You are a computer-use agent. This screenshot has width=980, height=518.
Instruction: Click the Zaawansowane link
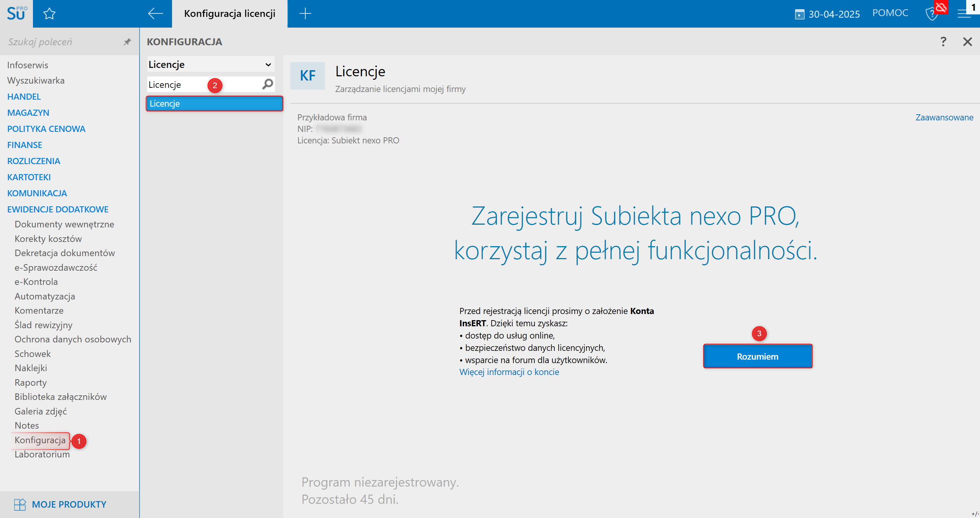[944, 117]
